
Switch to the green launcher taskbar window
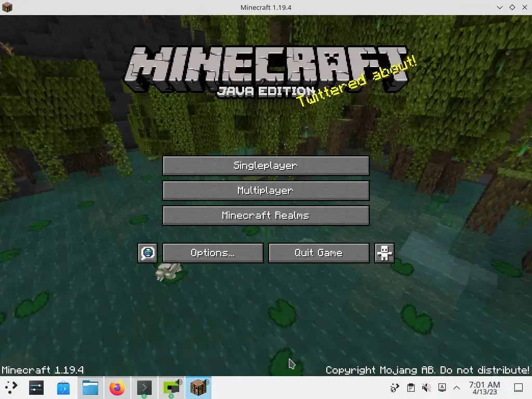click(171, 388)
